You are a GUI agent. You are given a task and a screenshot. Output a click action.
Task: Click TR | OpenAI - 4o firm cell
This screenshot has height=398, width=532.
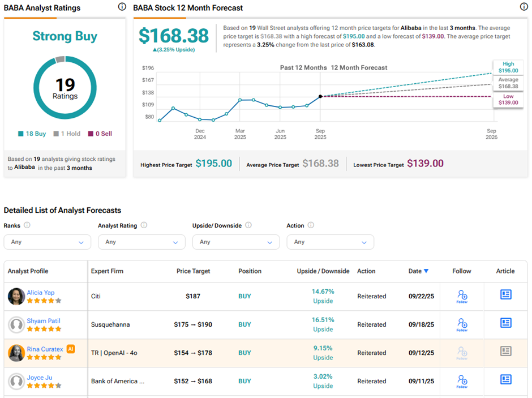(114, 353)
